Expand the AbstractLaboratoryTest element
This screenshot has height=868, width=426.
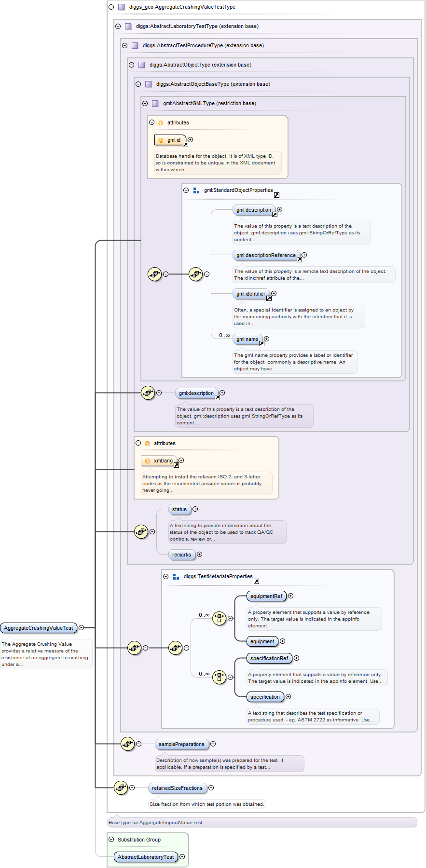[x=182, y=857]
